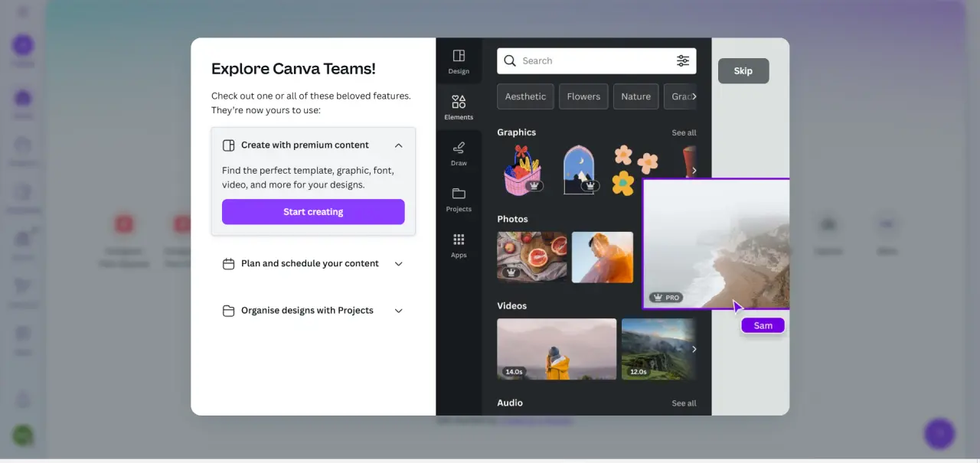
Task: Click the calendar icon beside Plan and schedule
Action: pos(228,263)
